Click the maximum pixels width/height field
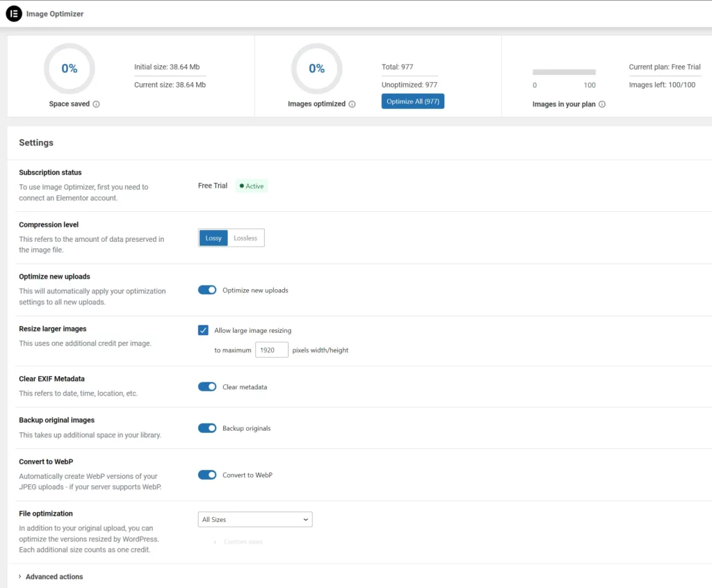The width and height of the screenshot is (712, 588). [271, 350]
